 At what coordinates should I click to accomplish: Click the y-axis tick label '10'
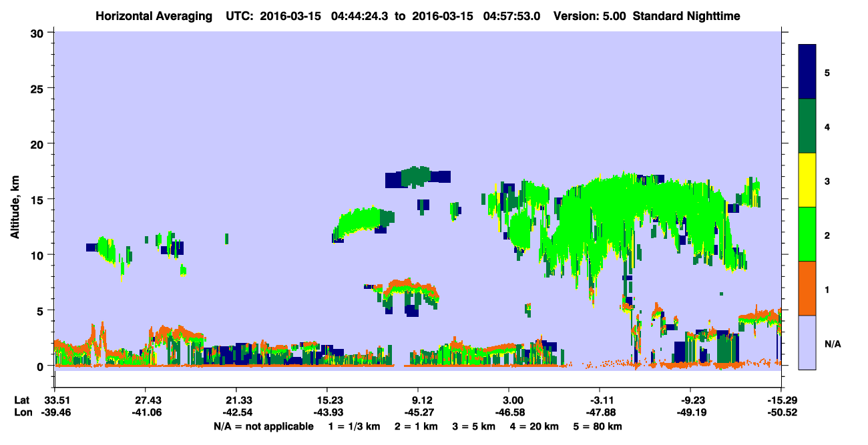[x=39, y=255]
